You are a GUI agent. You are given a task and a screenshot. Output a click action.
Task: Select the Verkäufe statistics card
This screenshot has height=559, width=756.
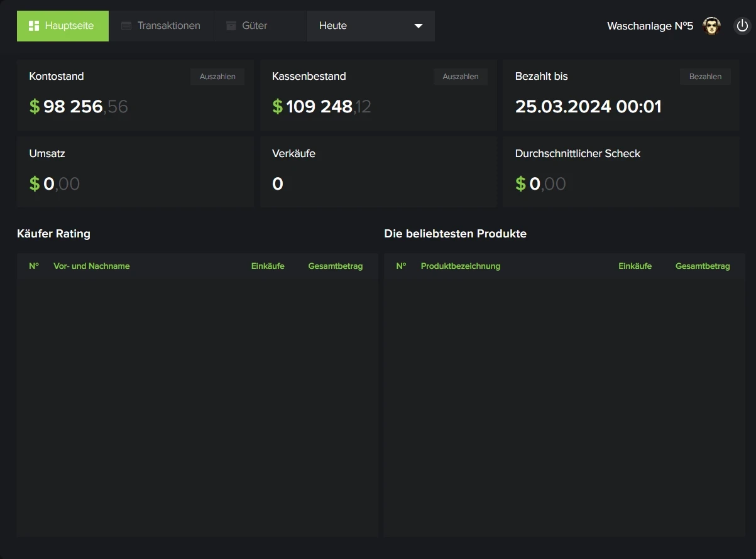(x=378, y=171)
